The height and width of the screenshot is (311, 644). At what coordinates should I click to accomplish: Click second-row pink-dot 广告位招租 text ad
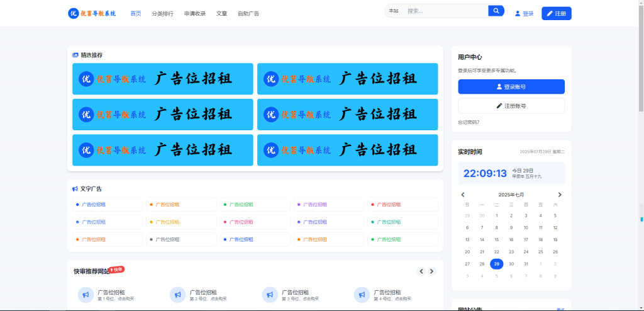pos(255,222)
